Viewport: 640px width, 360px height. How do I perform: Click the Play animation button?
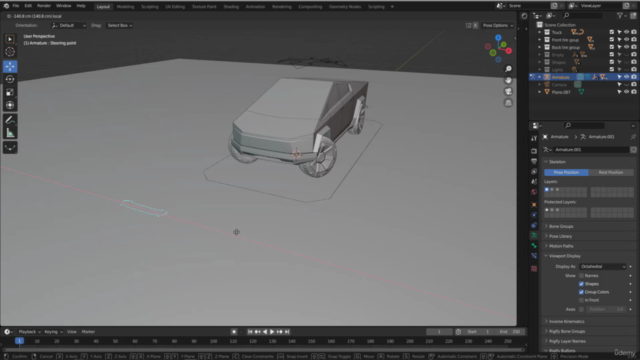[x=272, y=332]
